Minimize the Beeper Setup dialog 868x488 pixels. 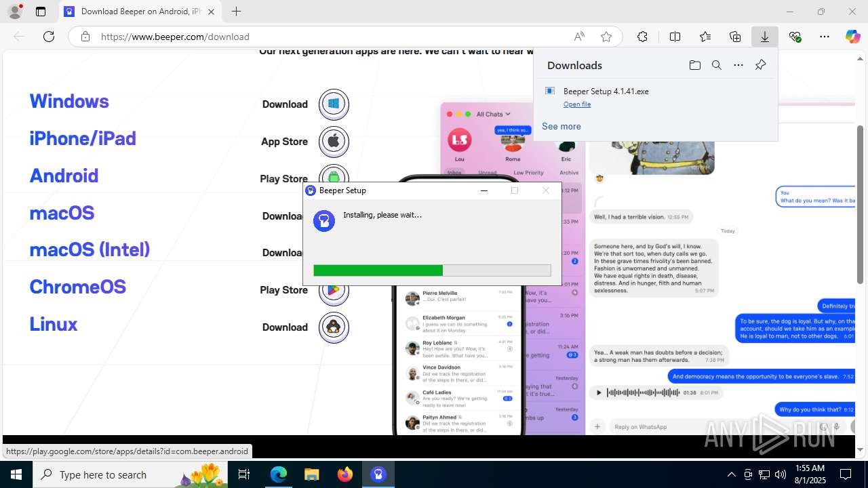coord(484,190)
